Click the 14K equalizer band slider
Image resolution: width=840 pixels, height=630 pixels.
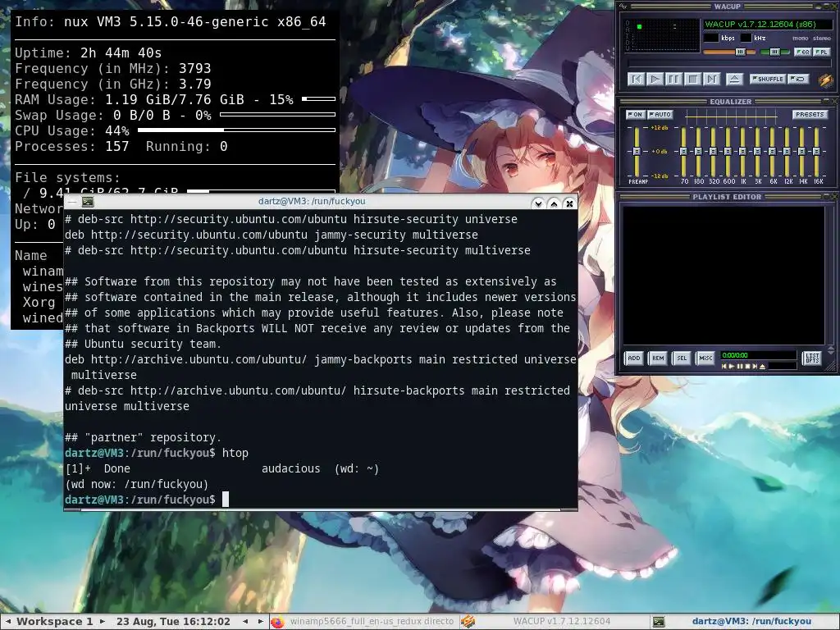click(801, 152)
